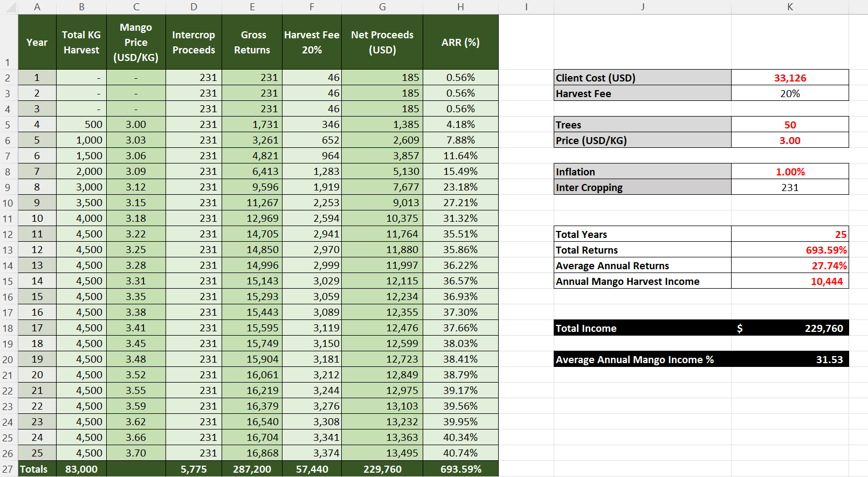This screenshot has width=868, height=477.
Task: Select row 12 header
Action: (x=8, y=234)
